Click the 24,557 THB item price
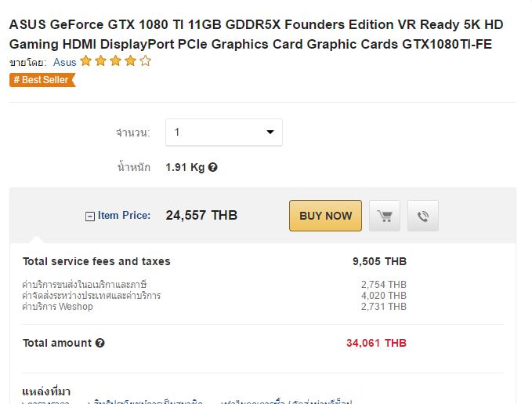This screenshot has height=404, width=532. coord(201,215)
